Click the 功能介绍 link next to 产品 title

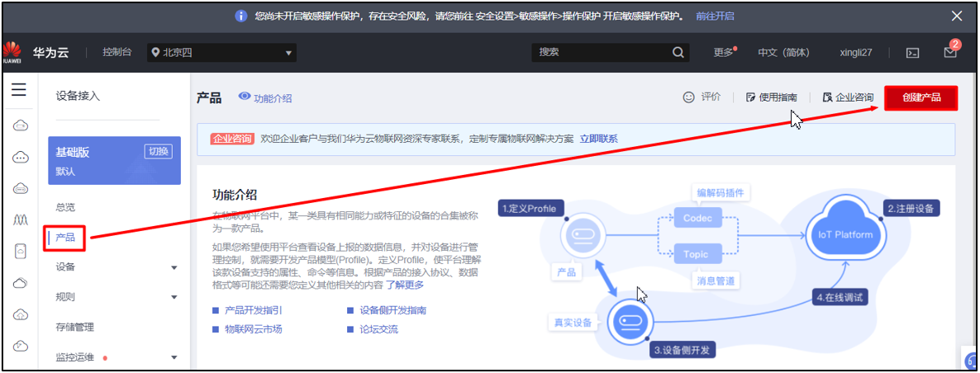[273, 98]
